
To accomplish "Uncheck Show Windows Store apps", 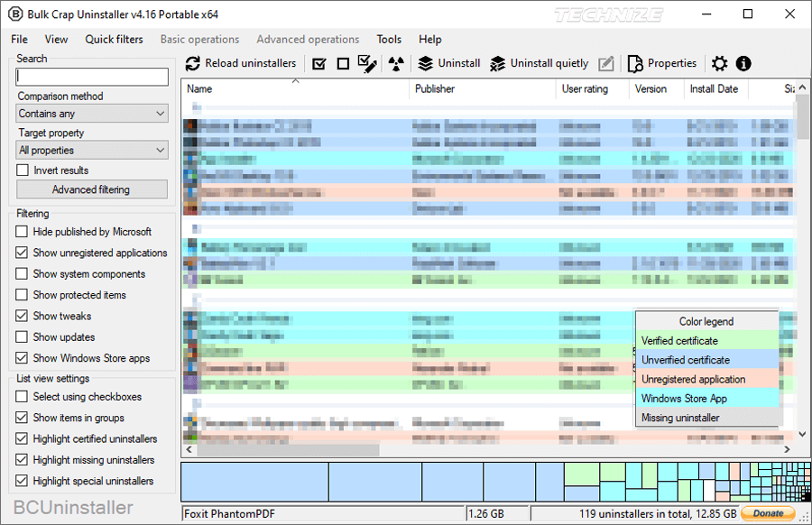I will point(23,358).
